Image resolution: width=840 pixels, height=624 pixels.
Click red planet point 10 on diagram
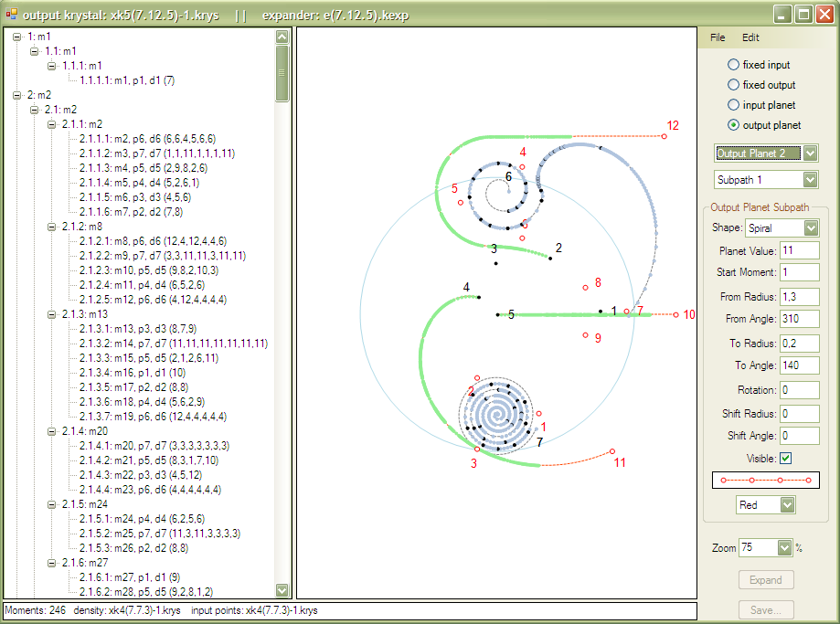tap(675, 315)
